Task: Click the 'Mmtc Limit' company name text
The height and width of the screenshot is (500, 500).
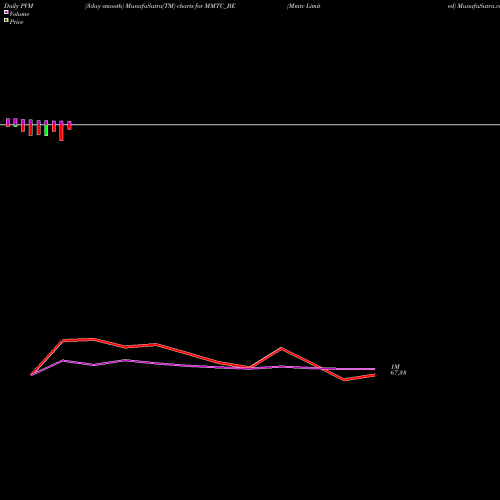Action: (x=304, y=6)
